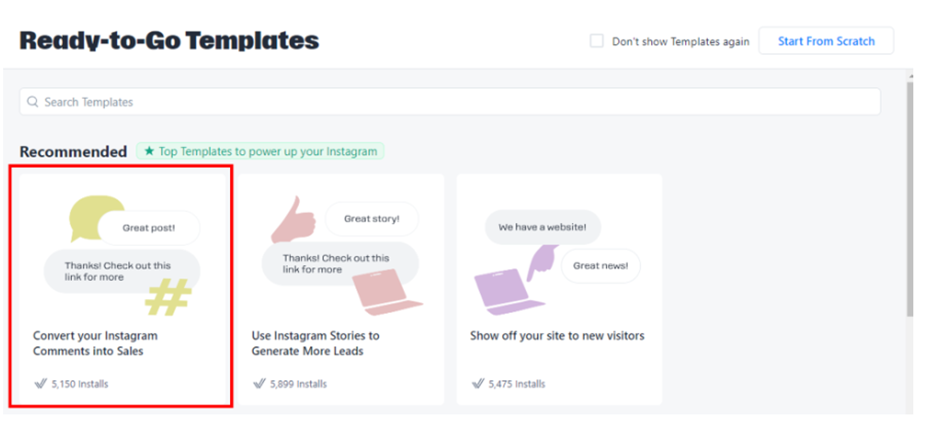The image size is (940, 436).
Task: Choose Show off your site to new visitors
Action: [557, 336]
